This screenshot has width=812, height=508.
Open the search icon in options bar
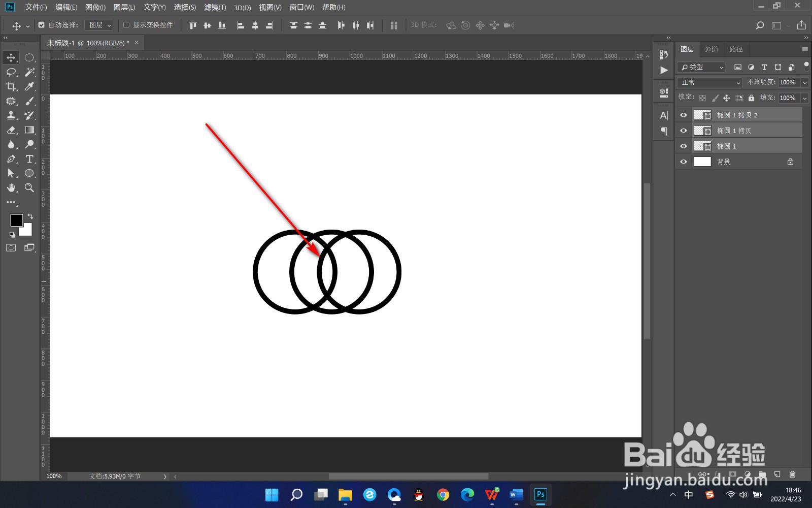click(760, 25)
